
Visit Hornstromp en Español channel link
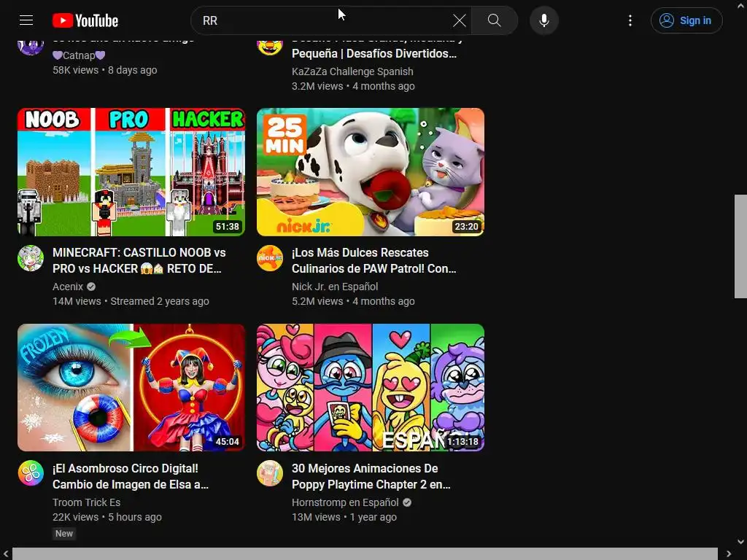(345, 502)
